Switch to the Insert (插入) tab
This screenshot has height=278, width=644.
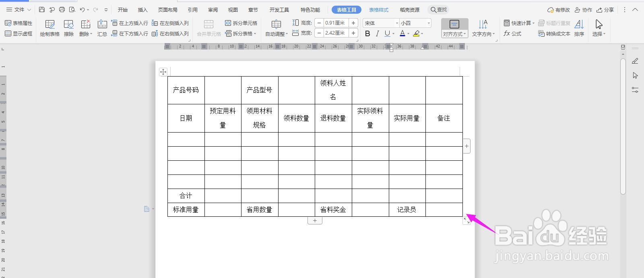(x=142, y=10)
